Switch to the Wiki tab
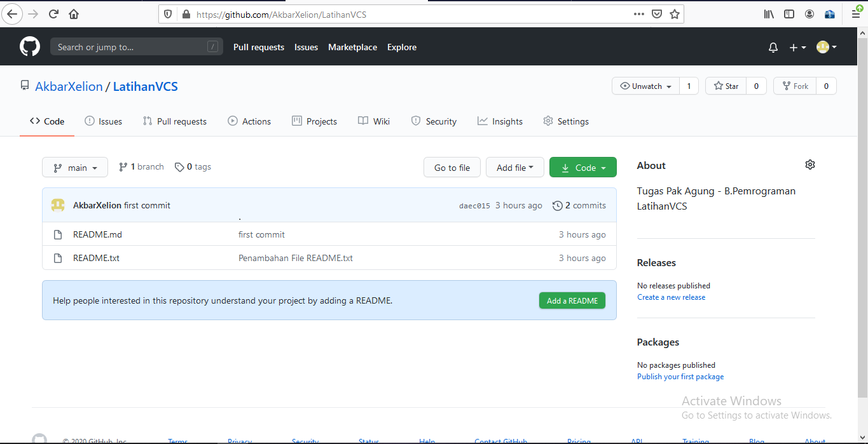This screenshot has width=868, height=444. pyautogui.click(x=374, y=121)
